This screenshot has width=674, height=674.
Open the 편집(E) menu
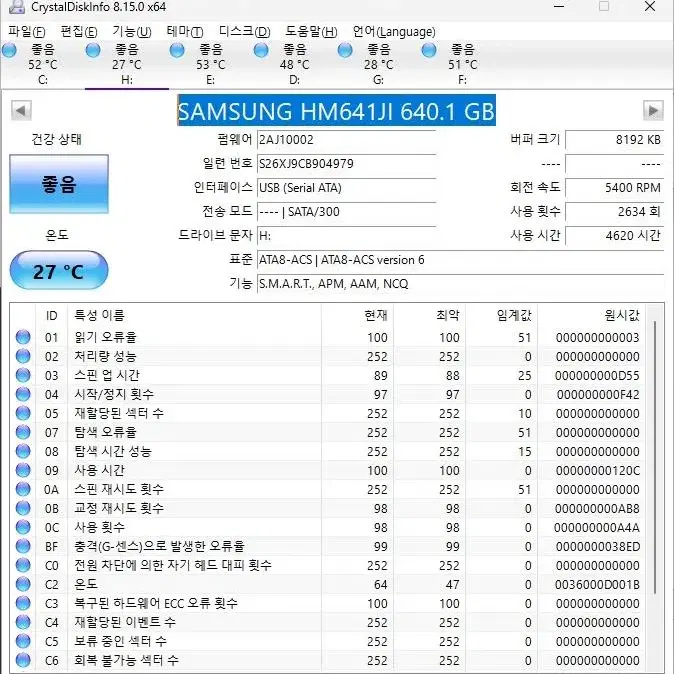(79, 32)
